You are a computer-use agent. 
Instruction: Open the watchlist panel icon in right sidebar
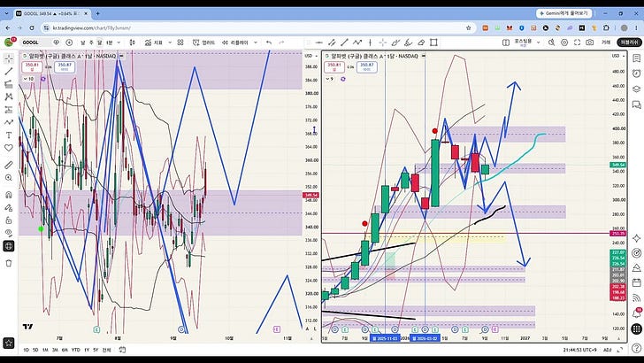pyautogui.click(x=637, y=58)
